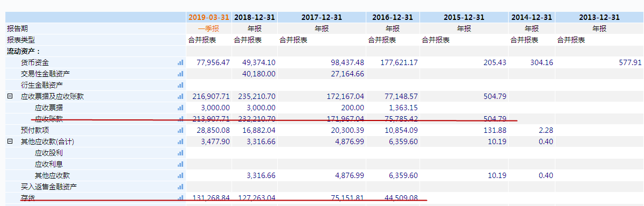
Task: Select the 买入返售金融资产 row label
Action: tap(49, 187)
